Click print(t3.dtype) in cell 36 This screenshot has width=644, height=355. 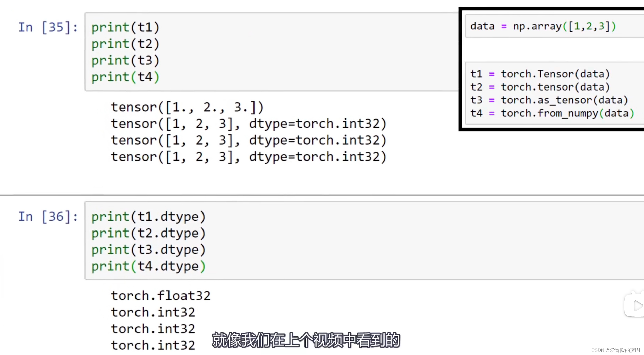coord(148,250)
